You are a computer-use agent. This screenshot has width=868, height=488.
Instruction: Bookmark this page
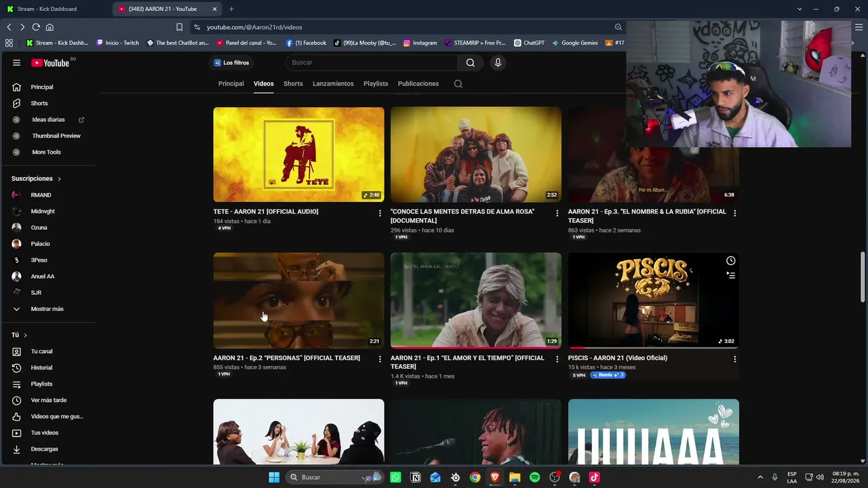179,27
